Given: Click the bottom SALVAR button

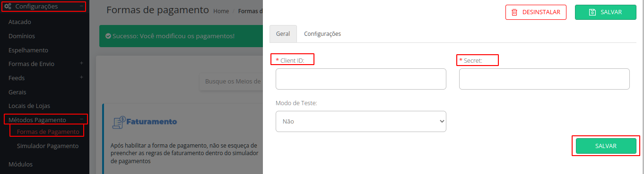Looking at the screenshot, I should pyautogui.click(x=606, y=146).
